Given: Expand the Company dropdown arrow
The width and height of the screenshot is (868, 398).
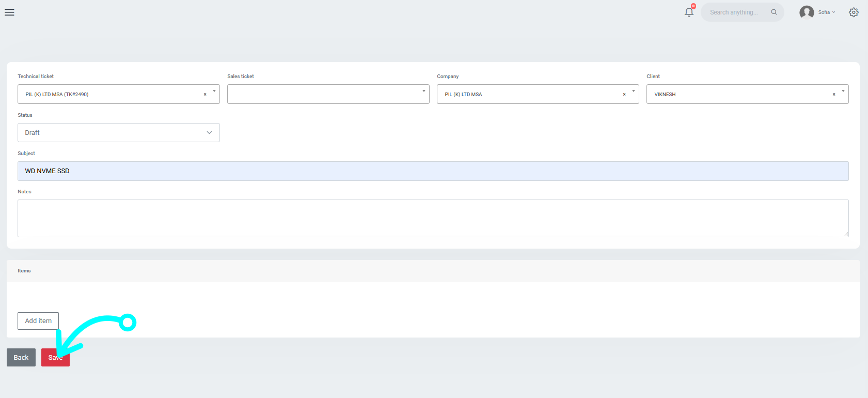Looking at the screenshot, I should click(634, 91).
